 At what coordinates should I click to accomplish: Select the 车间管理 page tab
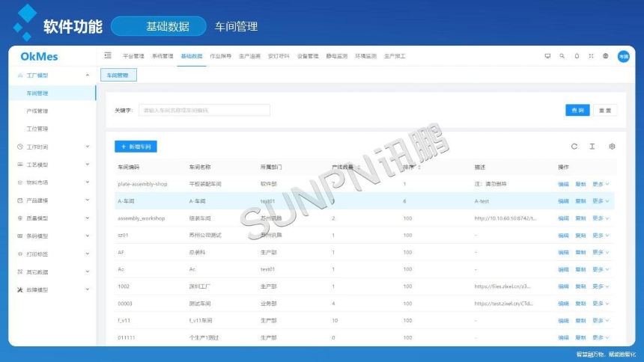point(118,75)
